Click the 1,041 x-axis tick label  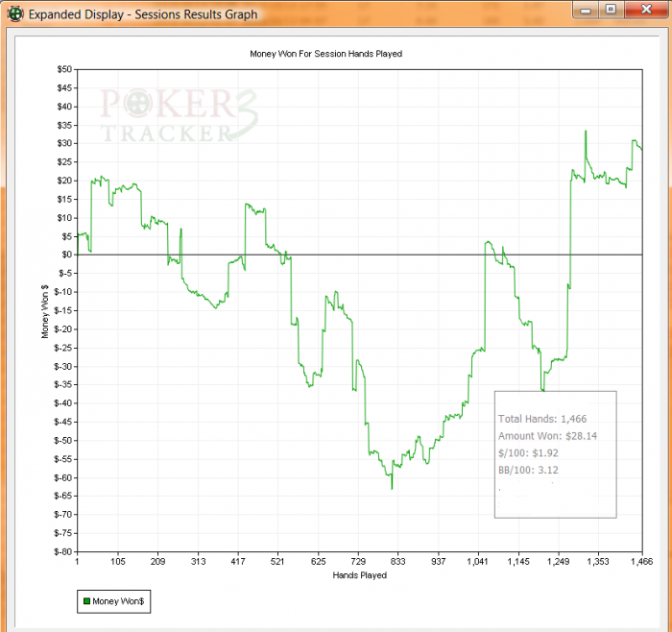pos(477,561)
